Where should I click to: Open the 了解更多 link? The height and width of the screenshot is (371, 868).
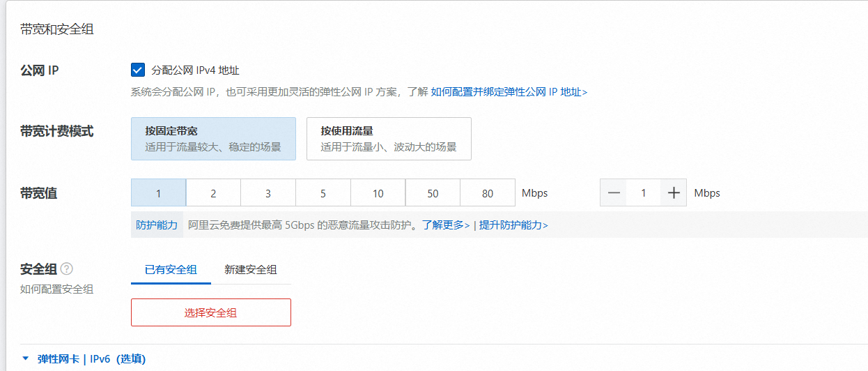pos(446,225)
